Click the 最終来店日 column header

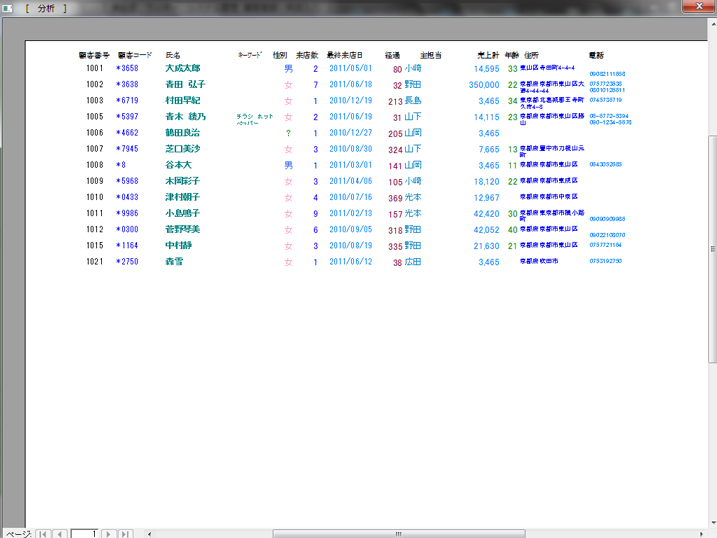345,55
